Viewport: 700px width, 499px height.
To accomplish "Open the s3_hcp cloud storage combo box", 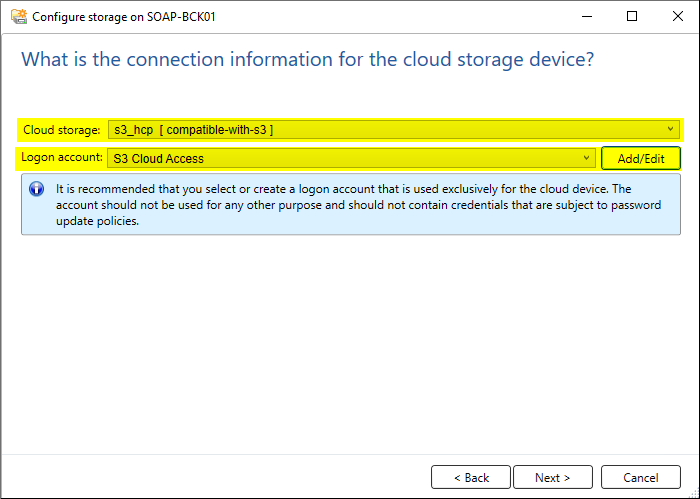I will [394, 129].
